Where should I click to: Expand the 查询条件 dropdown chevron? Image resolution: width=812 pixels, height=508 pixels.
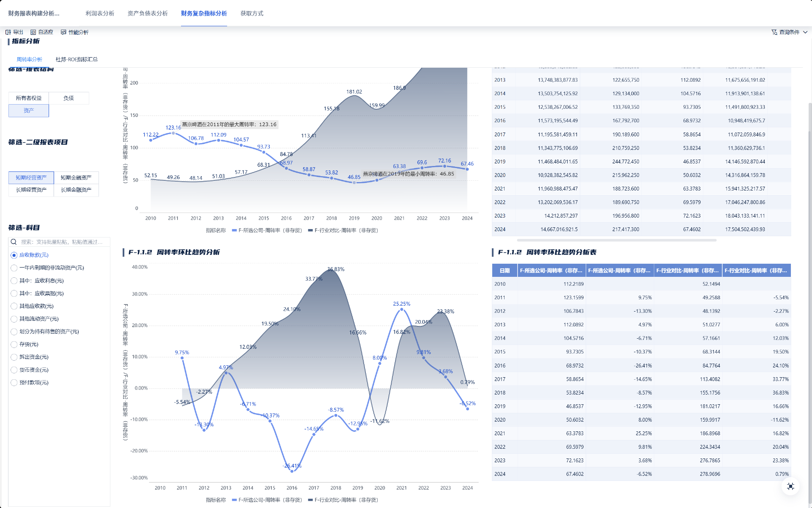click(805, 32)
